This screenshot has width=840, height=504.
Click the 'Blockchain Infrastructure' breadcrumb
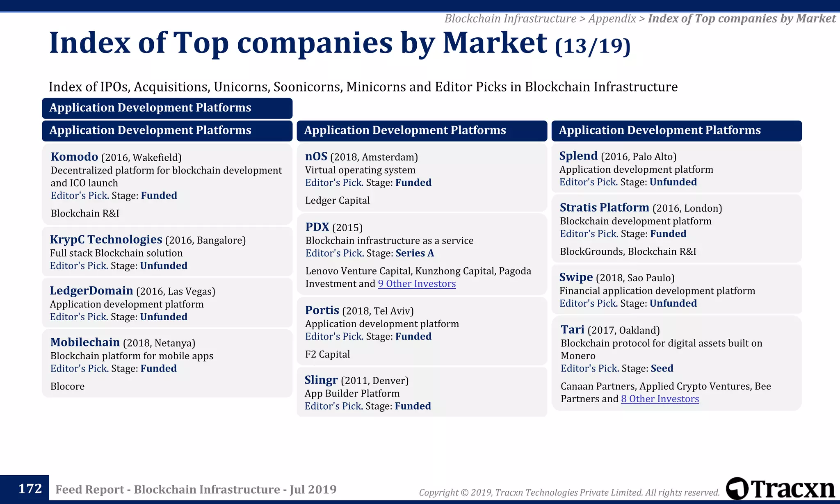tap(510, 18)
